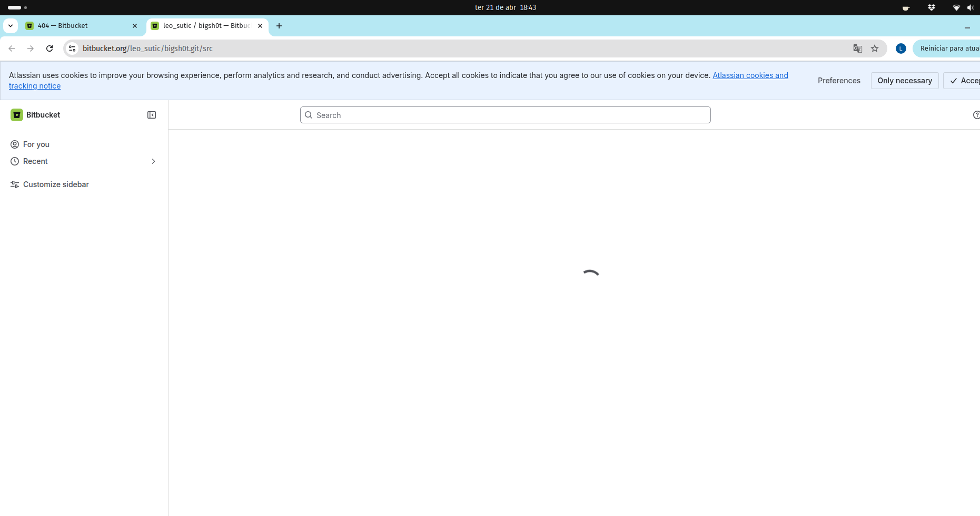980x516 pixels.
Task: Expand the tab search dropdown arrow
Action: 11,26
